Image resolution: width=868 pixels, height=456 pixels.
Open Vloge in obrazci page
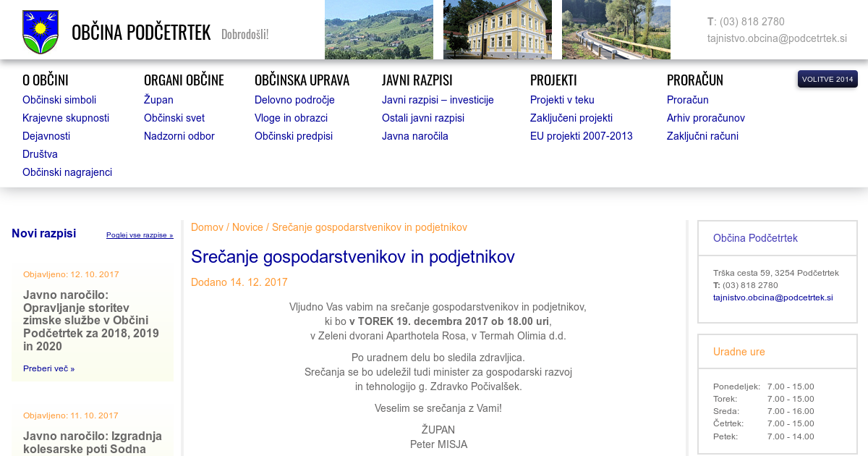(291, 118)
